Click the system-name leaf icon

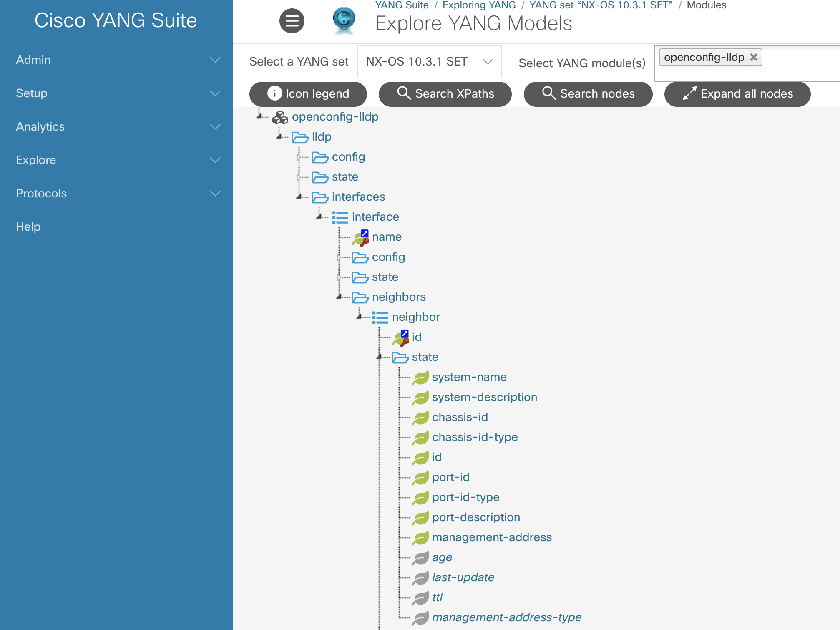[x=420, y=378]
